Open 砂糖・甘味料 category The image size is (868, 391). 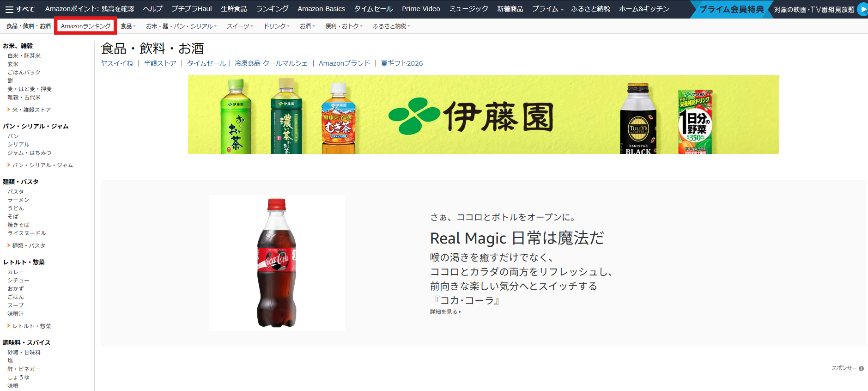click(x=24, y=353)
